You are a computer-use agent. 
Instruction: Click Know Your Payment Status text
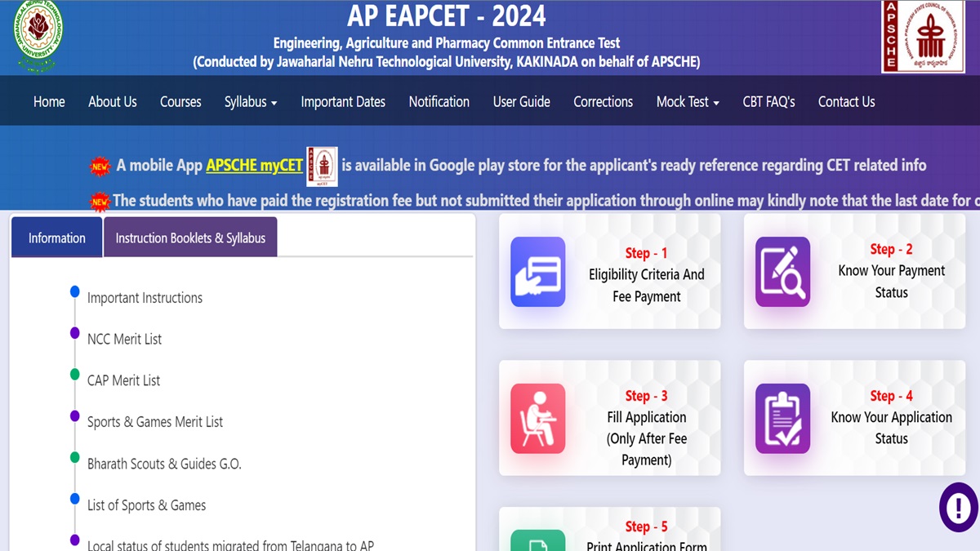892,282
